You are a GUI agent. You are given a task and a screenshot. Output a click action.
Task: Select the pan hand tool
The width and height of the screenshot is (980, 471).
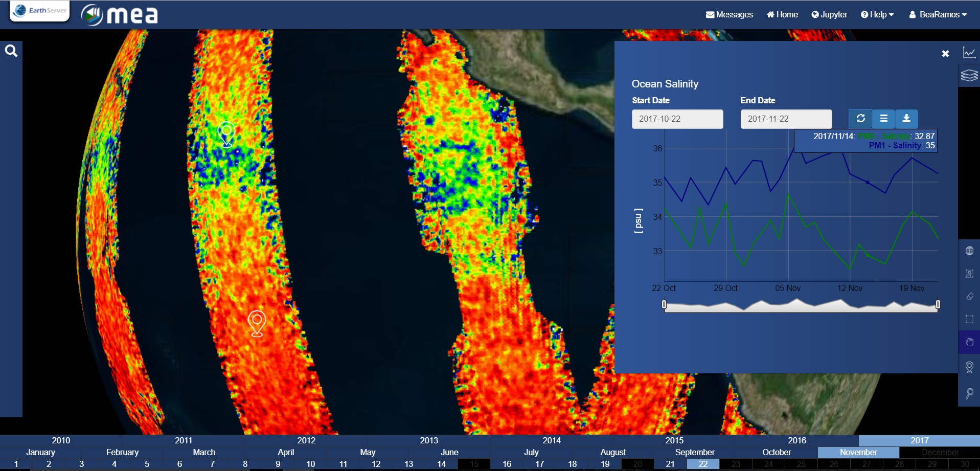click(x=969, y=342)
